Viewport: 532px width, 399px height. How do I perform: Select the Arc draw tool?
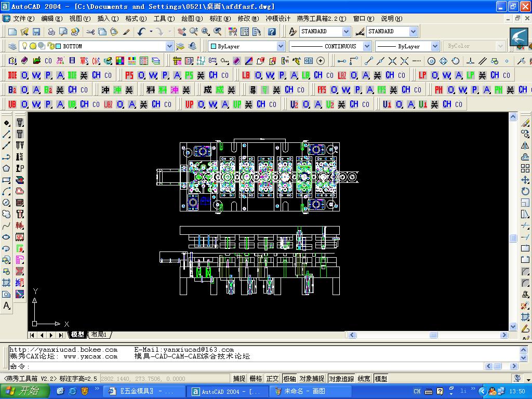pos(6,192)
